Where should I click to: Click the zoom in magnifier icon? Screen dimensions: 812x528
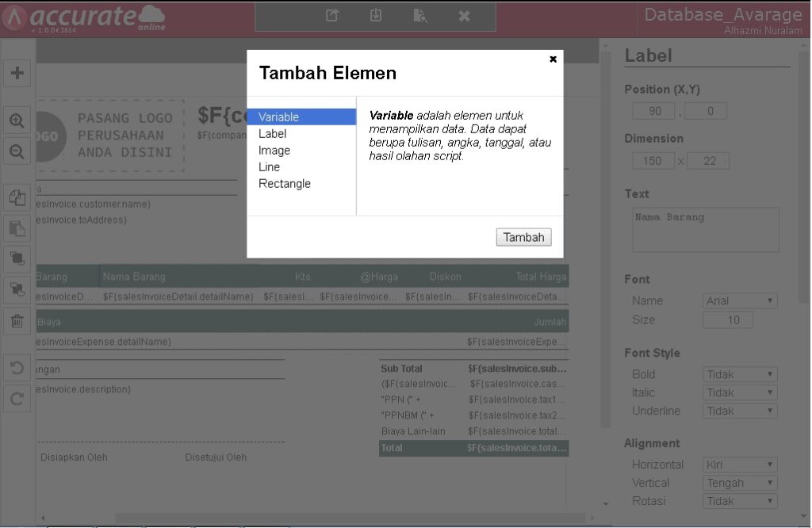17,121
